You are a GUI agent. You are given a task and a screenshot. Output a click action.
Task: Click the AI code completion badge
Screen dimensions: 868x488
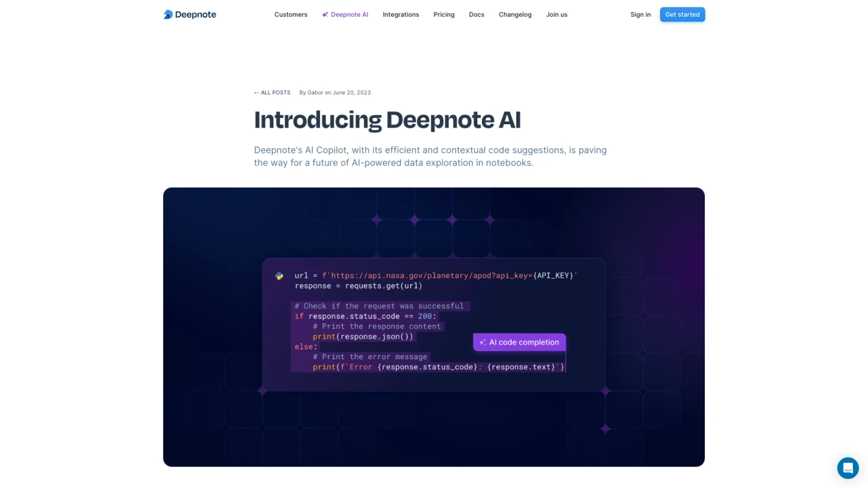pos(520,342)
